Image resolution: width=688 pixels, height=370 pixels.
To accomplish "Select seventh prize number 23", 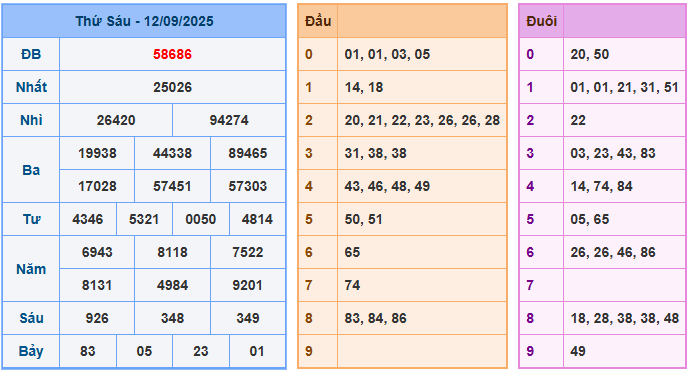I will click(201, 351).
